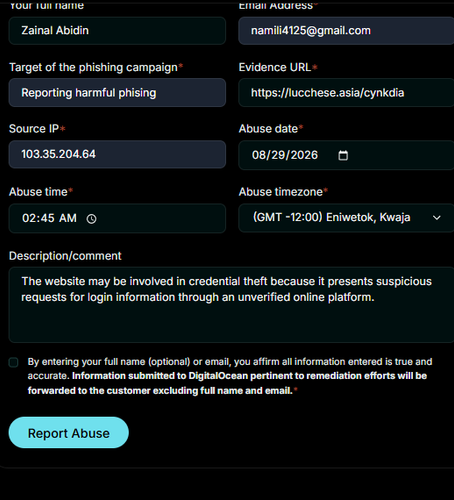Click the bold DigitalOcean remediation notice text

[x=227, y=383]
